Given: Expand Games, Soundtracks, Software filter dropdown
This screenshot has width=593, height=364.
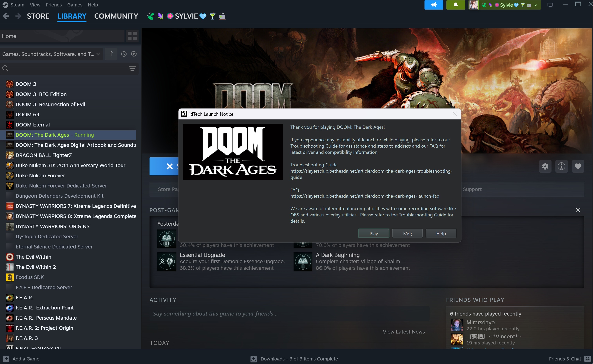Looking at the screenshot, I should pyautogui.click(x=51, y=54).
